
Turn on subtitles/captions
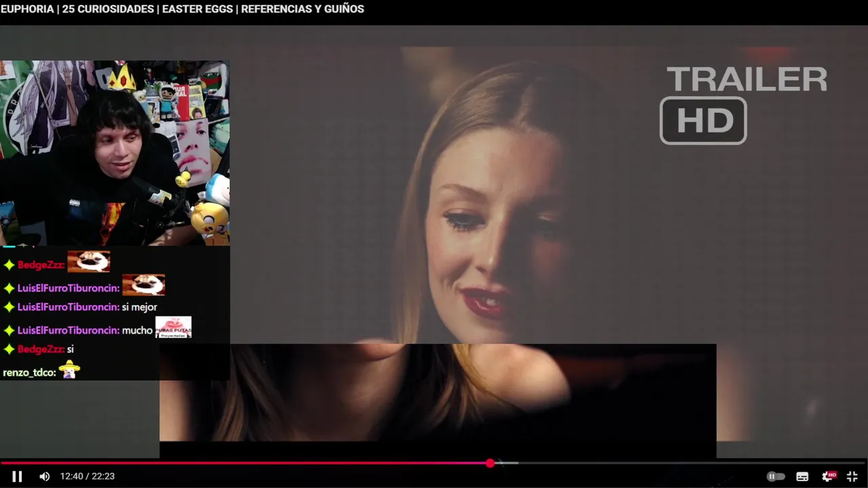pos(802,476)
